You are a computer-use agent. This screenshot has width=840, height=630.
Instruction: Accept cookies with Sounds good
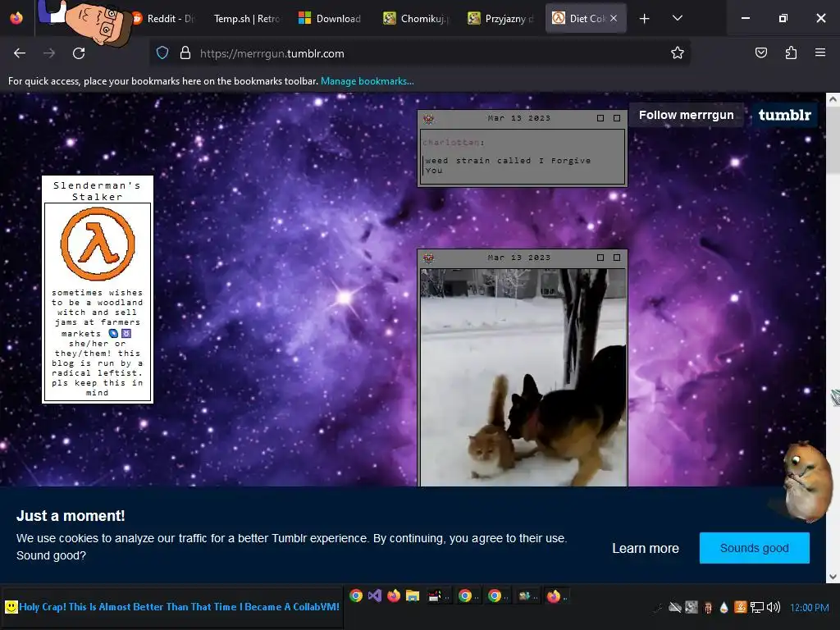755,548
